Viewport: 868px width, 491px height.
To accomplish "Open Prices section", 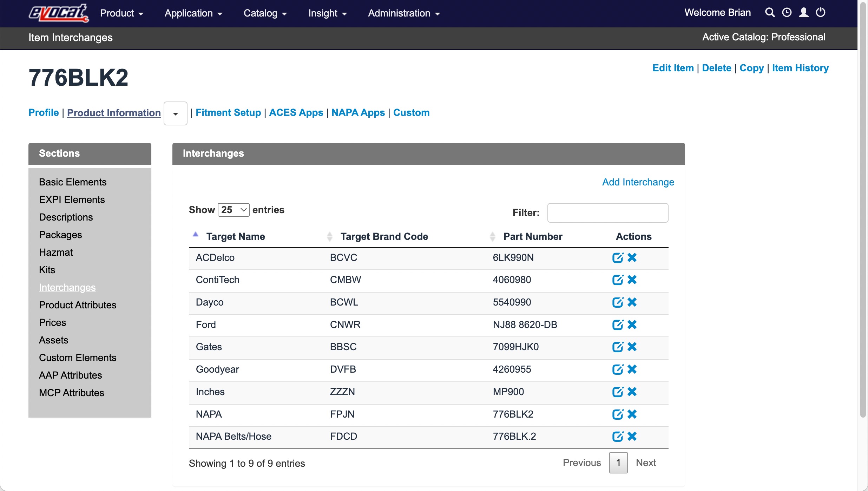I will point(53,322).
